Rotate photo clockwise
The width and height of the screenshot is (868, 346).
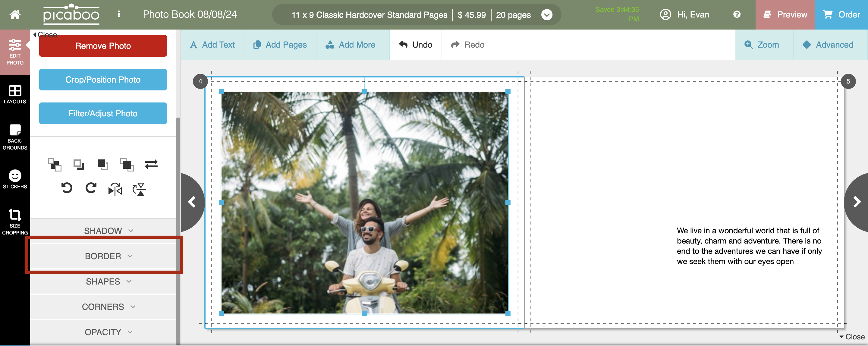[x=91, y=188]
